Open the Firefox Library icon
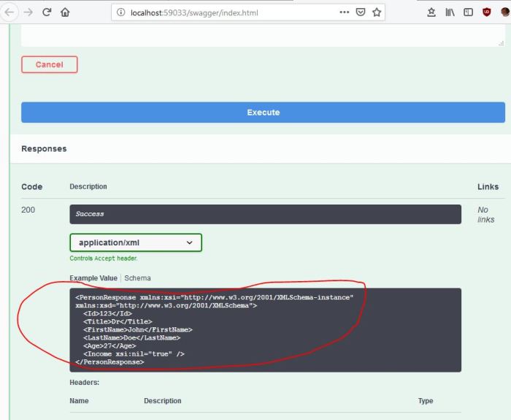The image size is (511, 420). click(x=450, y=12)
